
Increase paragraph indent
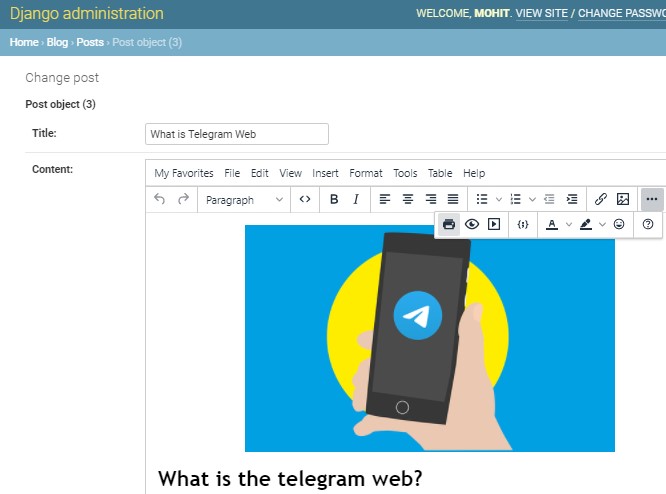(x=572, y=199)
